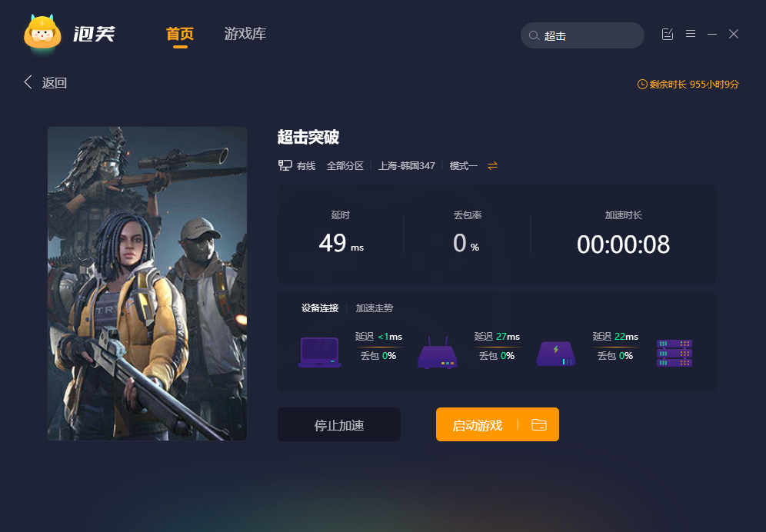Image resolution: width=766 pixels, height=532 pixels.
Task: Click the router device icon
Action: point(438,352)
